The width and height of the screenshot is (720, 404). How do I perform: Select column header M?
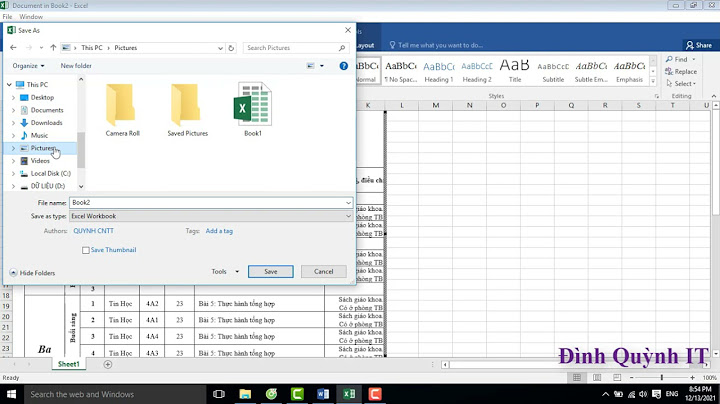point(435,105)
